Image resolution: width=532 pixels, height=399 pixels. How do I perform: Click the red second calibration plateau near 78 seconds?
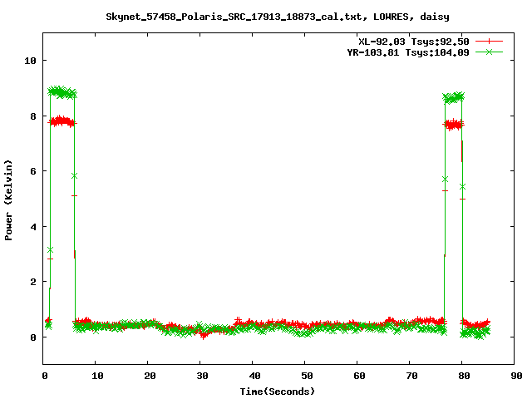tap(454, 125)
